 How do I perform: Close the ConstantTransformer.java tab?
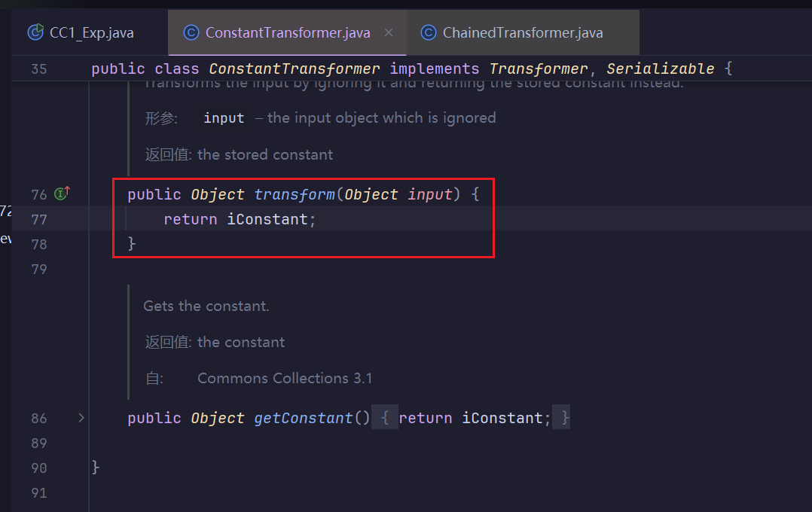(x=389, y=32)
